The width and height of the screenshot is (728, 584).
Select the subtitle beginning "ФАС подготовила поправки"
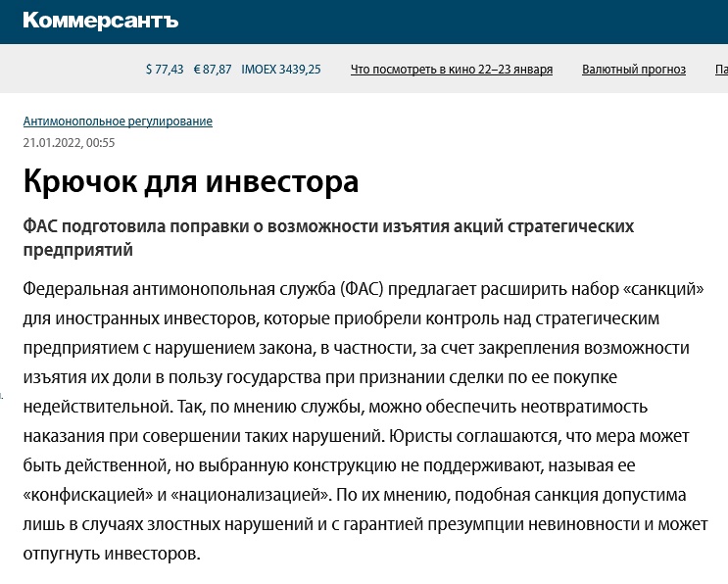click(x=328, y=238)
